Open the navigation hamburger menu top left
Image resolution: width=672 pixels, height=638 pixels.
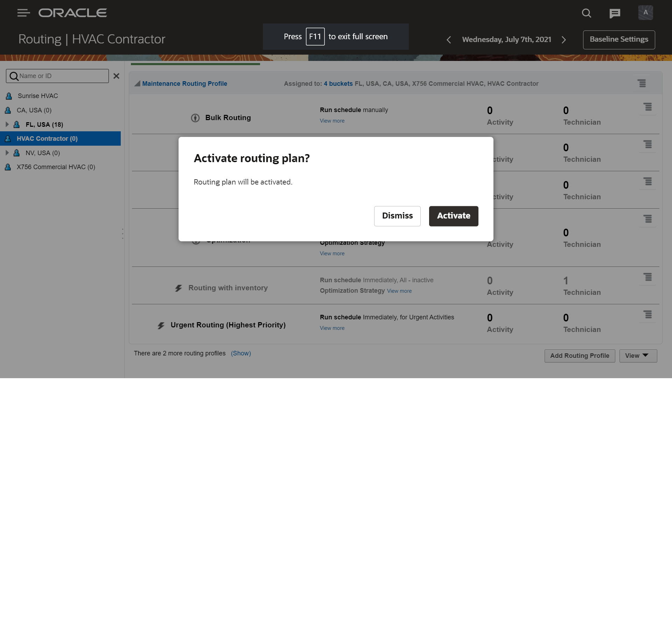[x=23, y=13]
